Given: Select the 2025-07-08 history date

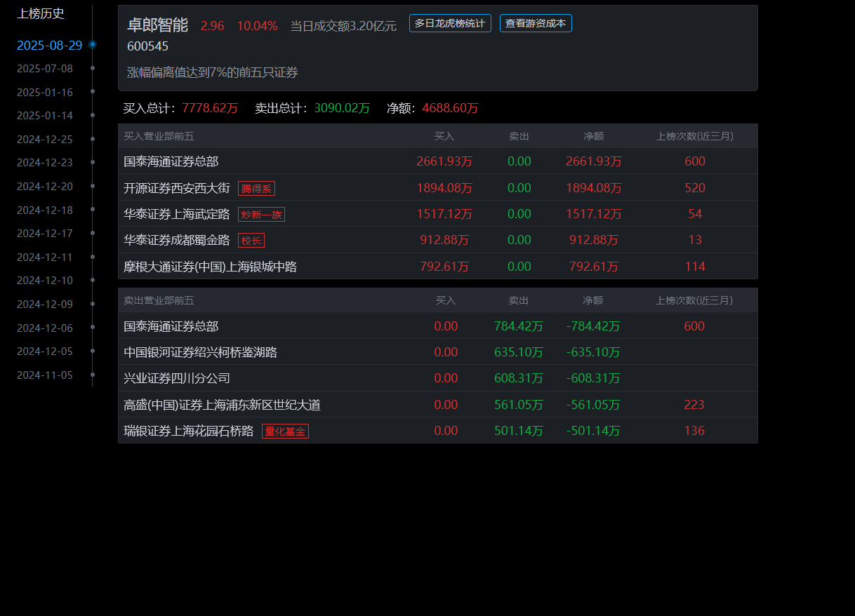Looking at the screenshot, I should [x=45, y=69].
